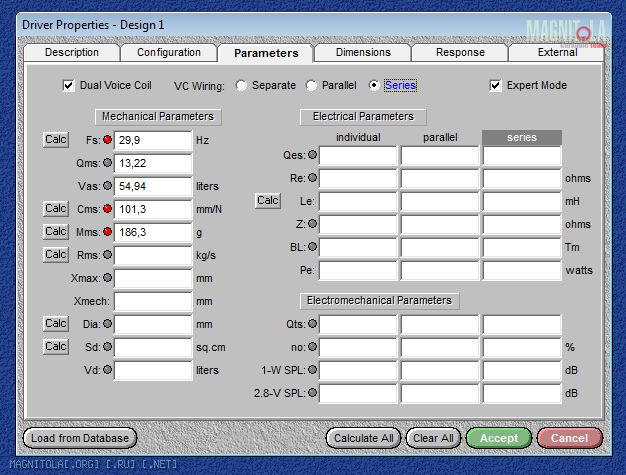
Task: Click the red indicator dot beside Mms
Action: [x=108, y=232]
